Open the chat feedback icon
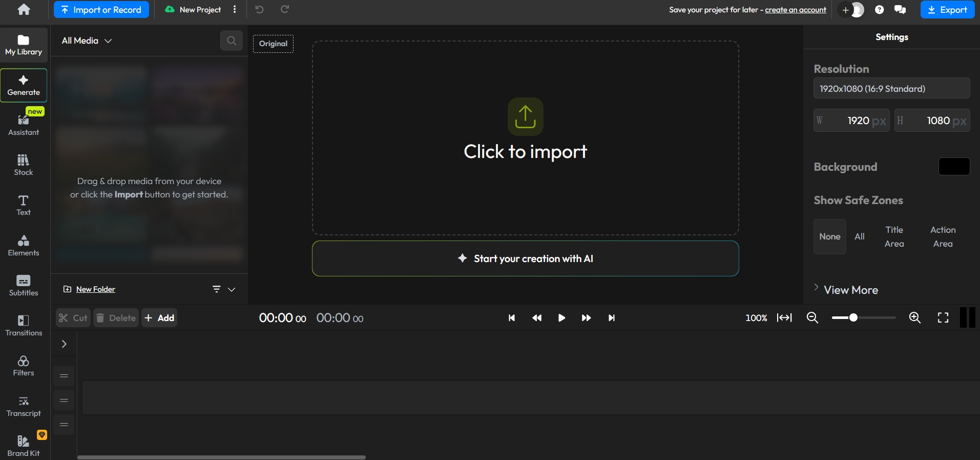Image resolution: width=980 pixels, height=460 pixels. [900, 10]
